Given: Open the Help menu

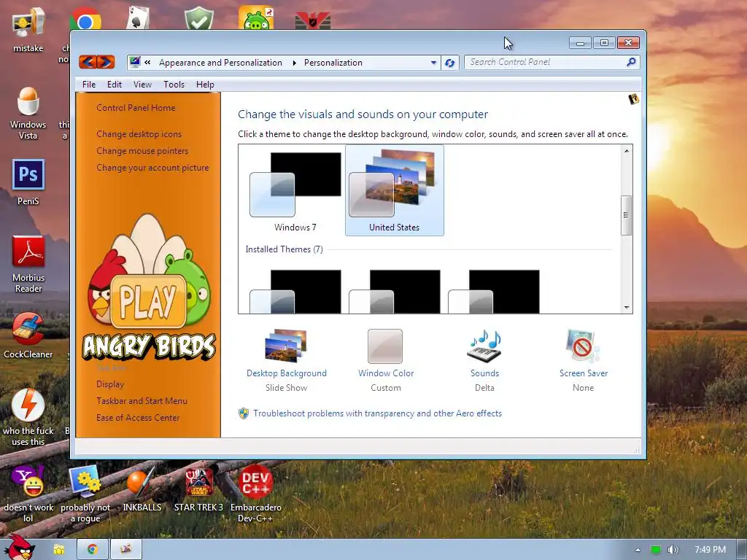Looking at the screenshot, I should coord(205,85).
